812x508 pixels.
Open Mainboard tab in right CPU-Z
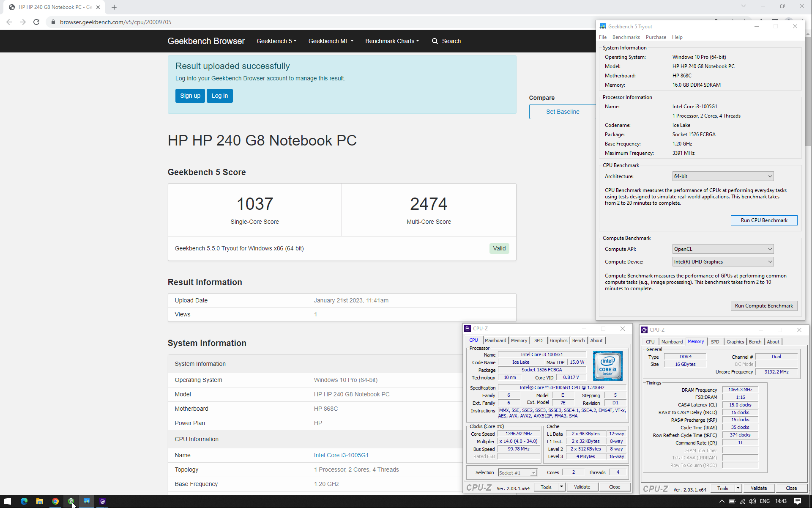click(672, 342)
